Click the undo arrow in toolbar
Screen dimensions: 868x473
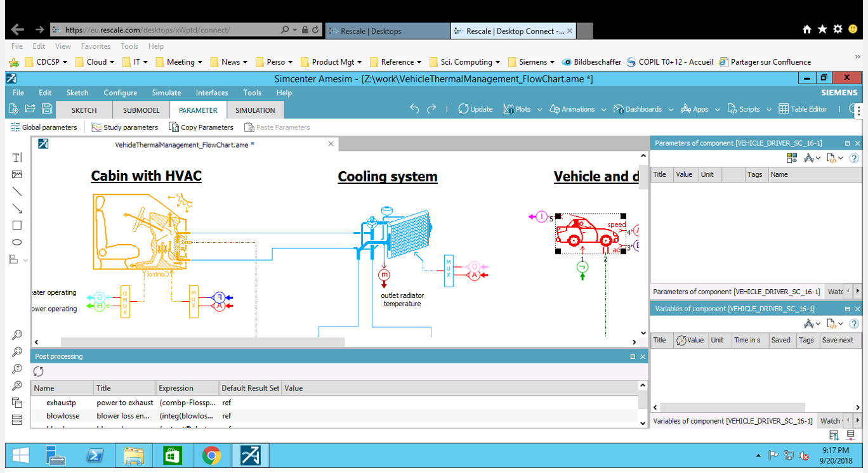point(414,109)
